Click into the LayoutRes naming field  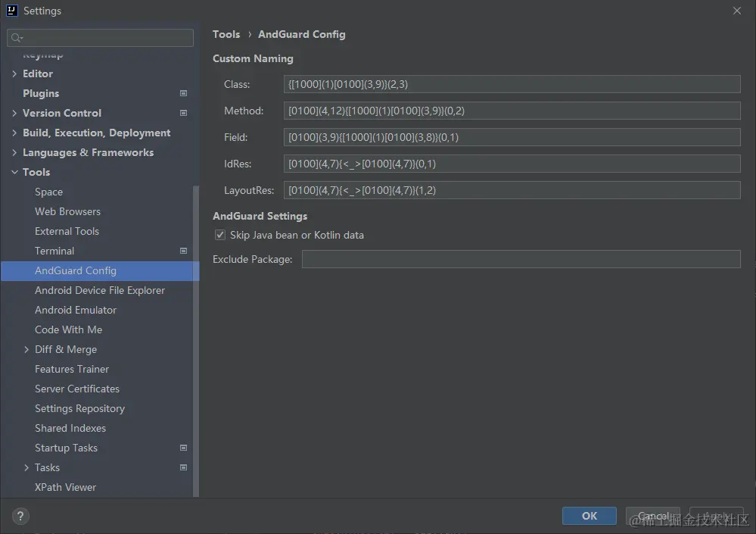tap(512, 190)
